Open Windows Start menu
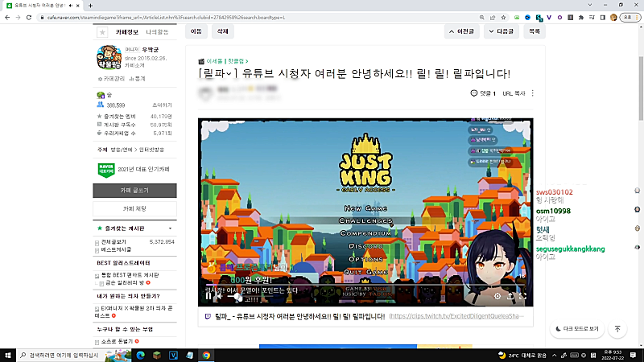This screenshot has height=362, width=644. [8, 355]
